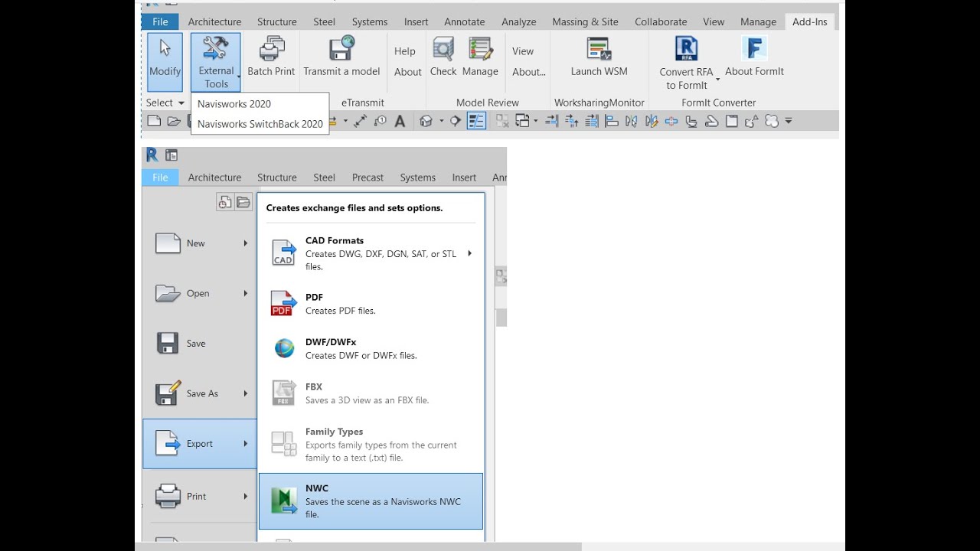
Task: Click the Recent Documents icon in File menu
Action: tap(225, 202)
